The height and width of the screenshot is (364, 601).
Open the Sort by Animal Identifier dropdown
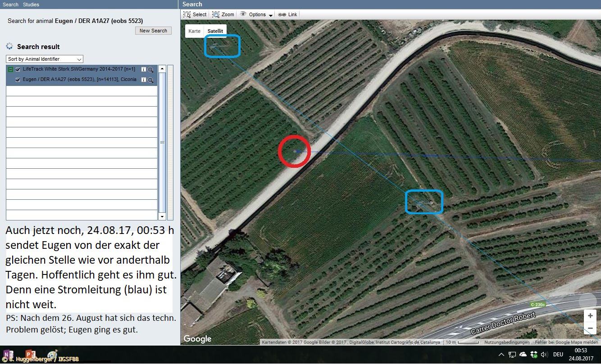click(x=45, y=59)
